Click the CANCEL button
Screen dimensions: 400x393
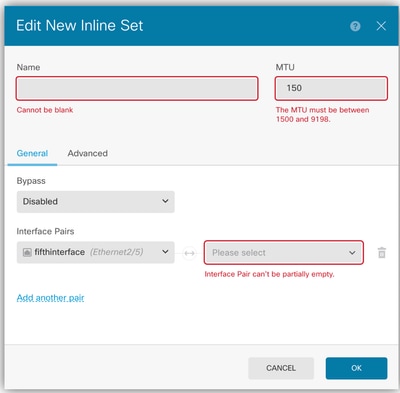281,368
